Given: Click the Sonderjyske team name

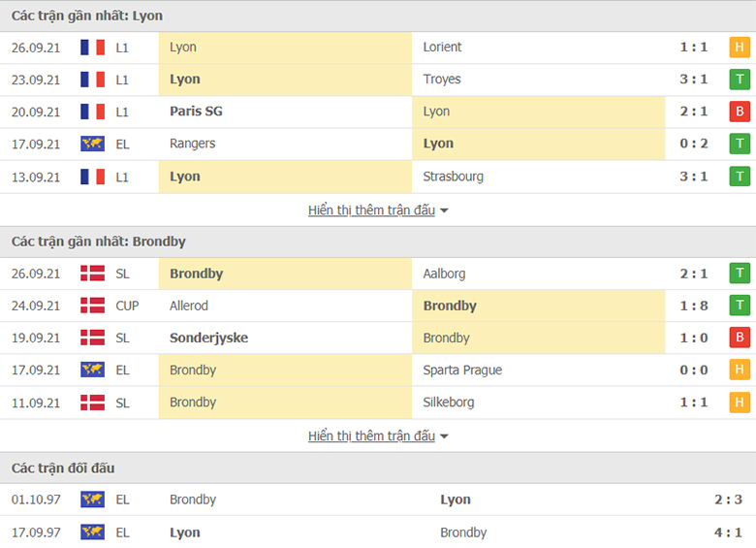Looking at the screenshot, I should click(208, 338).
